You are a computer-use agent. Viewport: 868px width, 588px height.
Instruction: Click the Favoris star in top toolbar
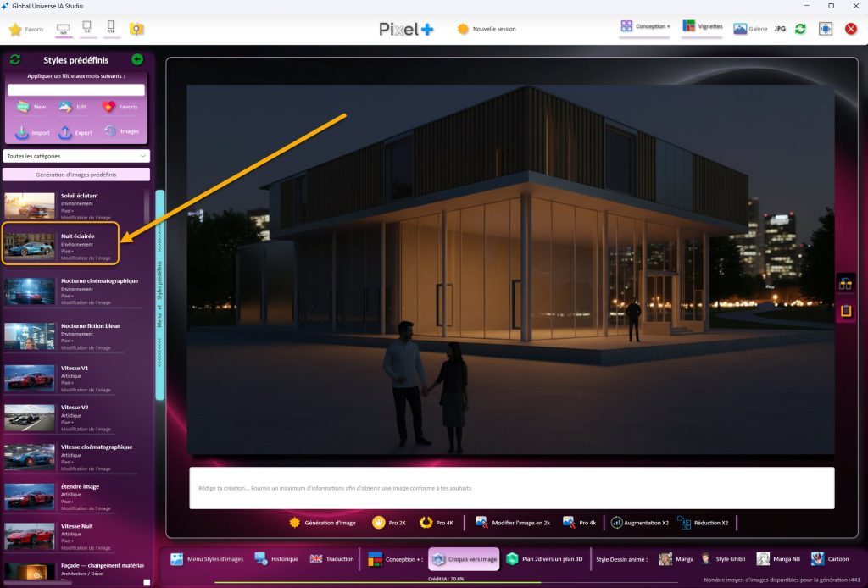pos(15,30)
